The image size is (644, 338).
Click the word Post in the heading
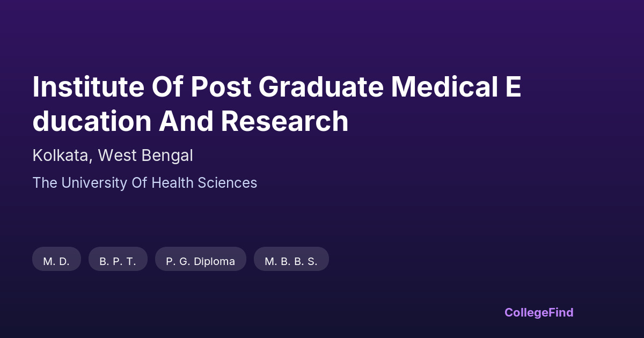(x=221, y=87)
